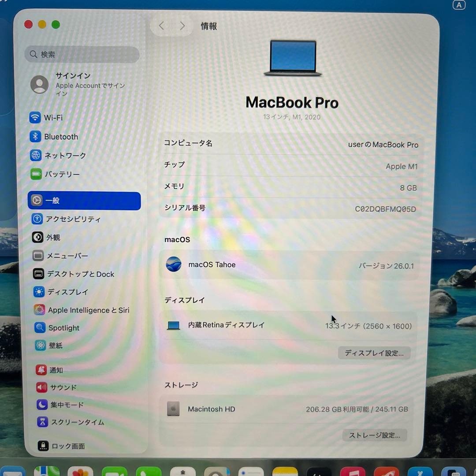
Task: Open 壁紙 (Wallpaper) settings
Action: pos(53,346)
